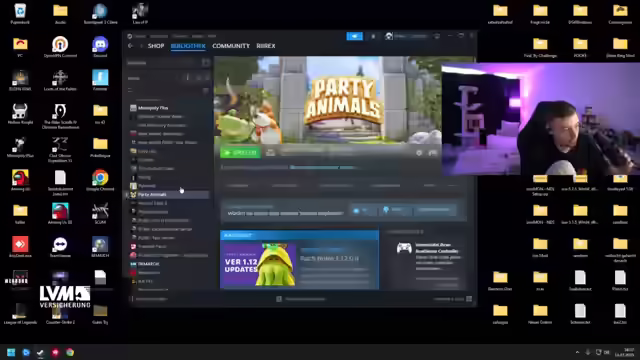Screen dimensions: 640x360
Task: Select Party Animals in the library list
Action: point(169,195)
